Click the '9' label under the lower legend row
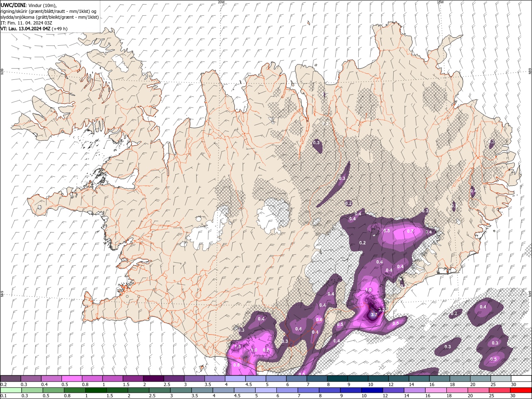The width and height of the screenshot is (532, 399). (342, 396)
